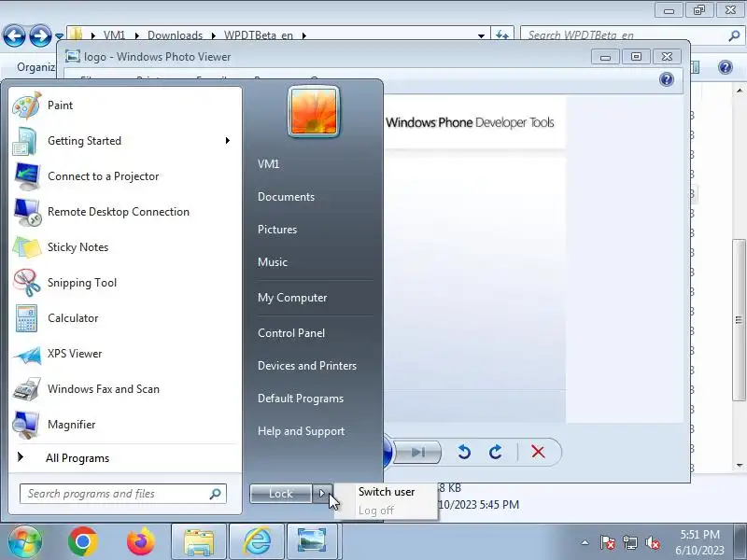The image size is (747, 560).
Task: Launch Connect to a Projector
Action: (x=124, y=176)
